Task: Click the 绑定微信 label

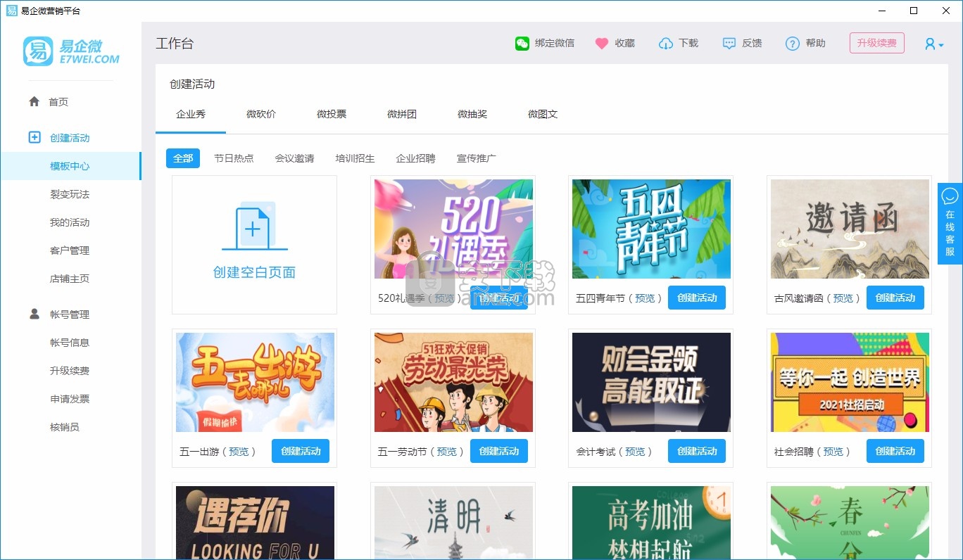Action: pos(555,44)
